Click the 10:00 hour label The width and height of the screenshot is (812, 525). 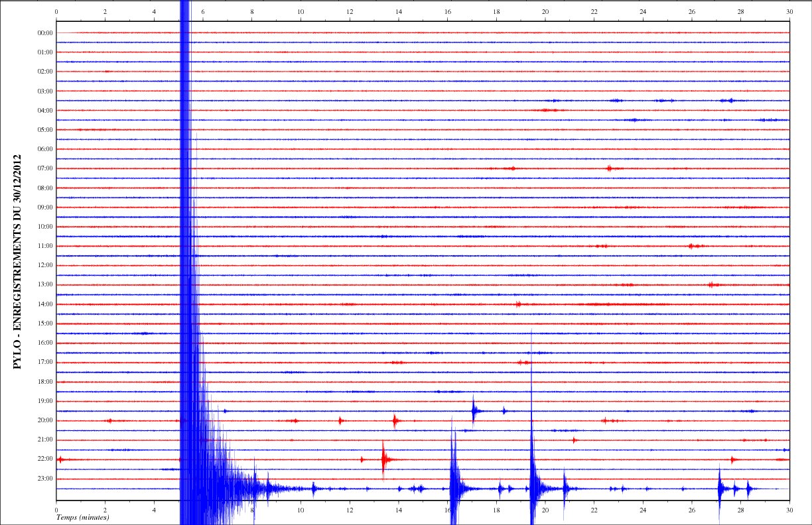point(45,227)
